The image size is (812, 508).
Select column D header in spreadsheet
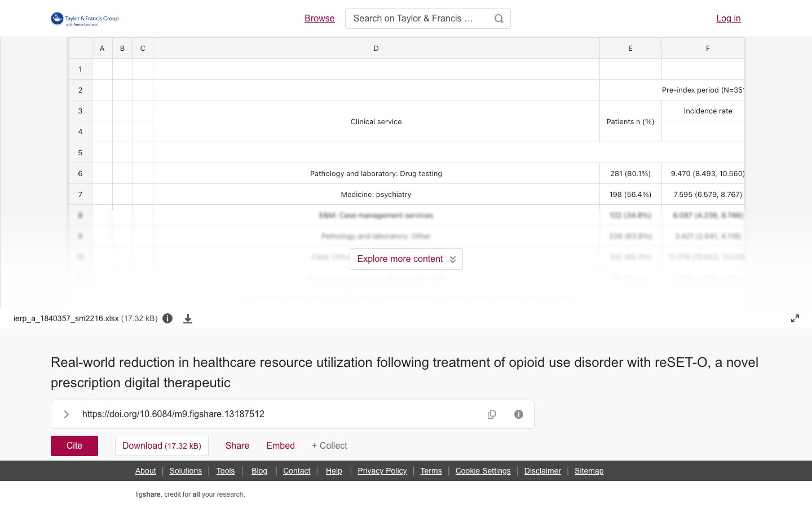(x=376, y=49)
